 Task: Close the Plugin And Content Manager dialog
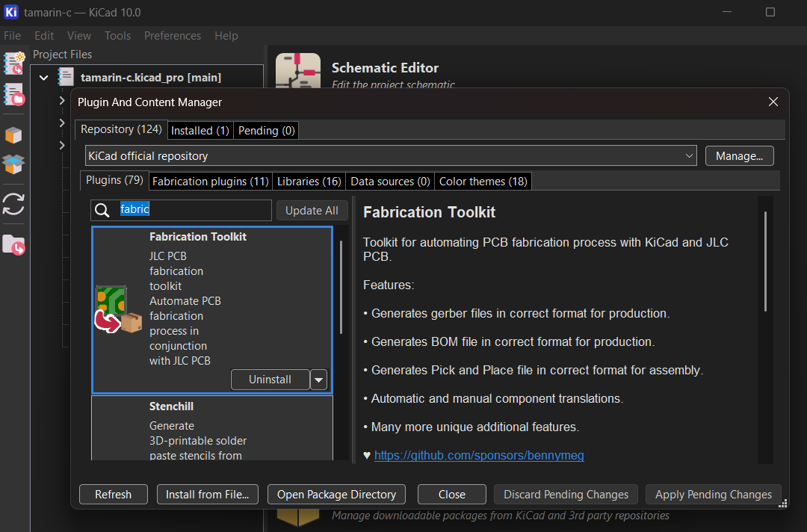773,102
